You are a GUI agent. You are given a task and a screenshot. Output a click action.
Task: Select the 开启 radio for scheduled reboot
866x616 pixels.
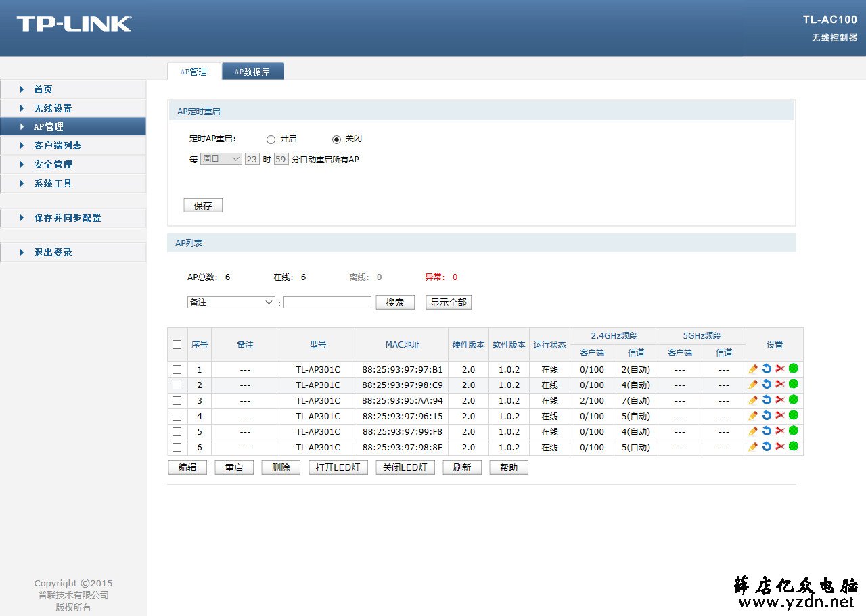pyautogui.click(x=271, y=139)
